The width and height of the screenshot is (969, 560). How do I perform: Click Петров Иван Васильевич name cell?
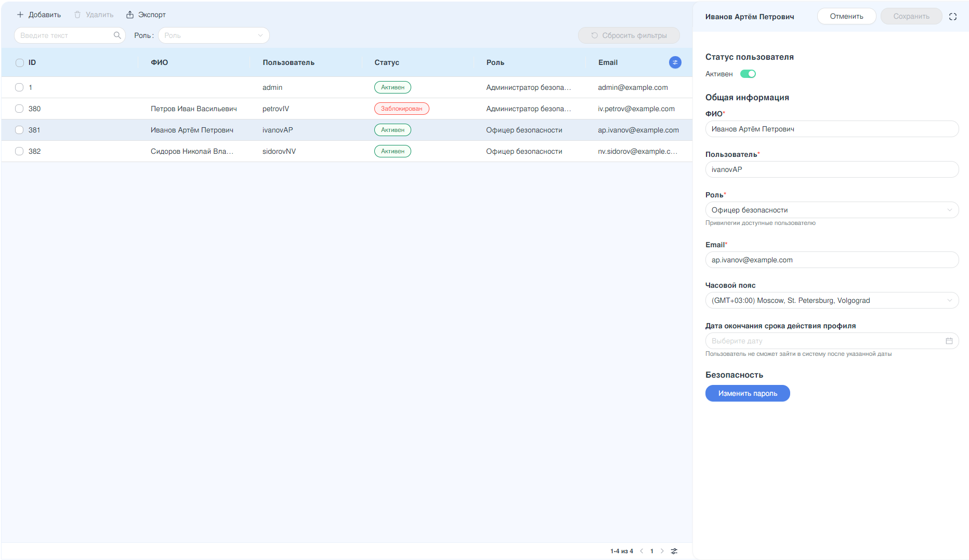[194, 109]
